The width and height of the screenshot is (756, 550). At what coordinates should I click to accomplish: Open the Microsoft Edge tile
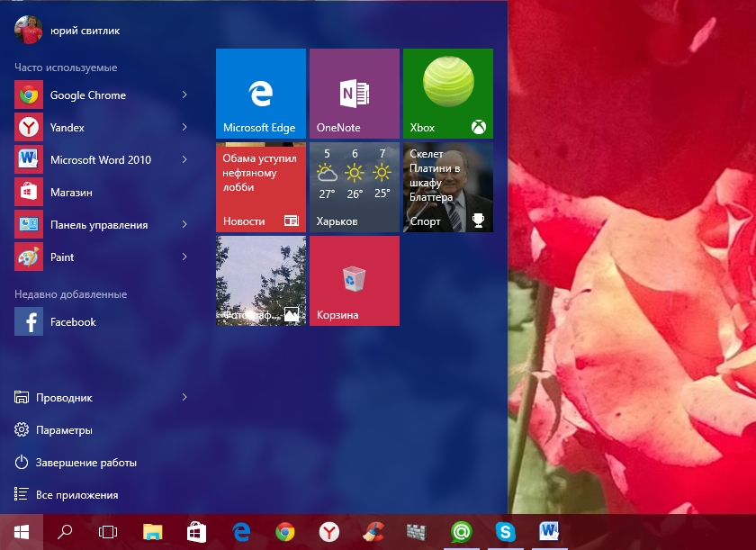point(260,93)
